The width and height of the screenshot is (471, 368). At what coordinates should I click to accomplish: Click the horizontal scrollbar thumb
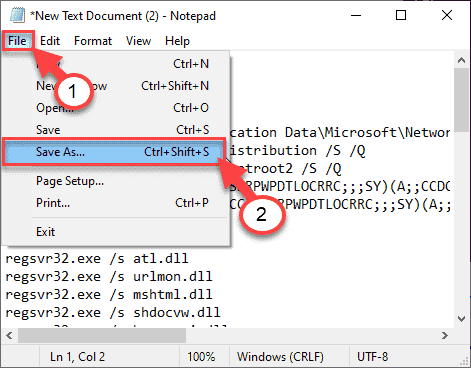click(102, 335)
